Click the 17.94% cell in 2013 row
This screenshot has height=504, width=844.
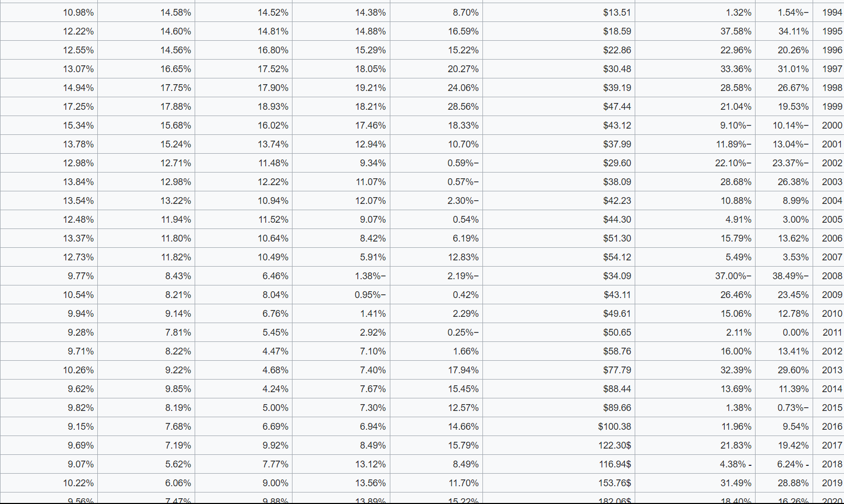(463, 370)
